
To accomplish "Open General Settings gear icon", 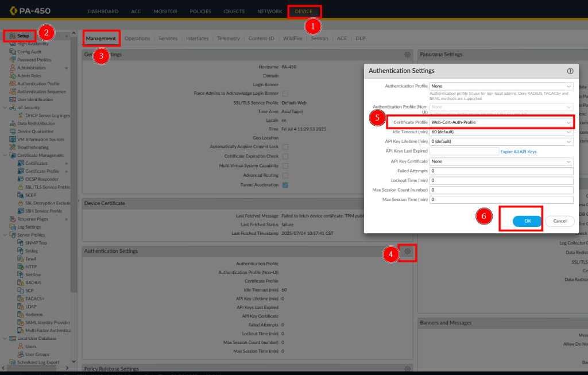I will 407,55.
